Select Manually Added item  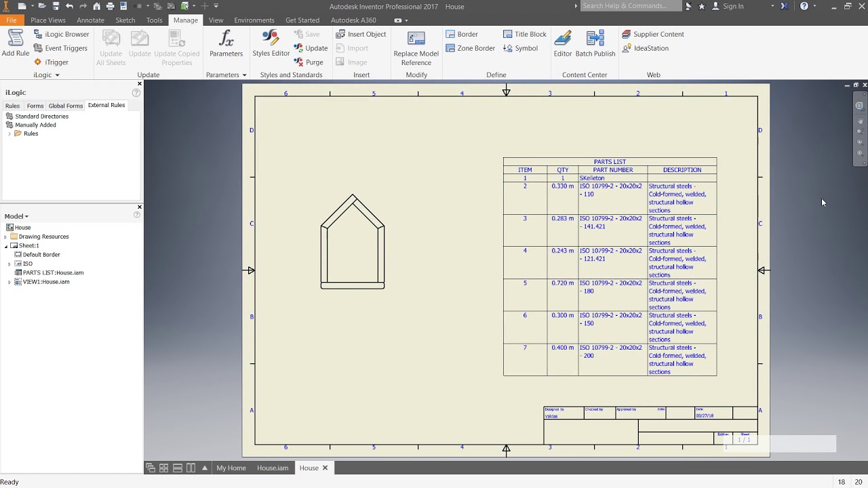click(31, 125)
